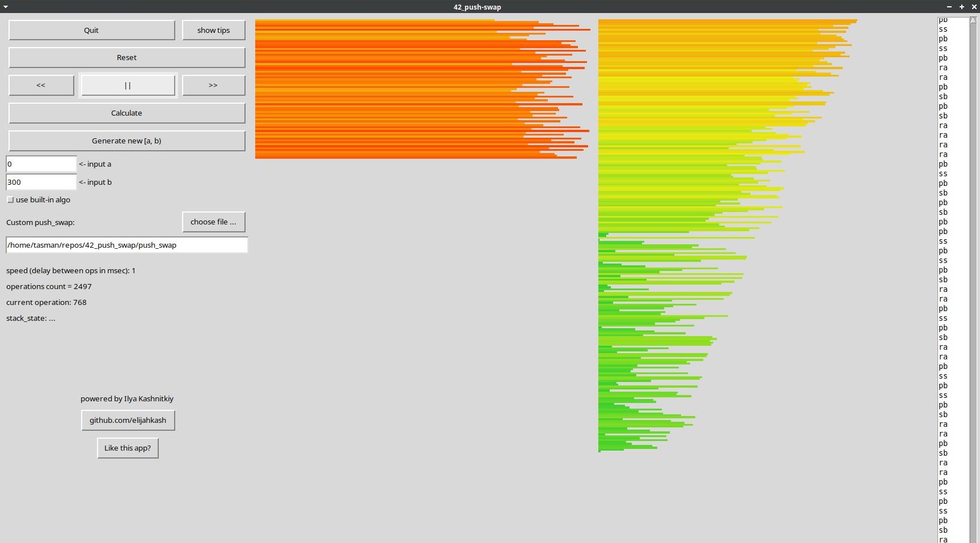Close the 42_push-swap window
The height and width of the screenshot is (543, 980).
click(974, 7)
